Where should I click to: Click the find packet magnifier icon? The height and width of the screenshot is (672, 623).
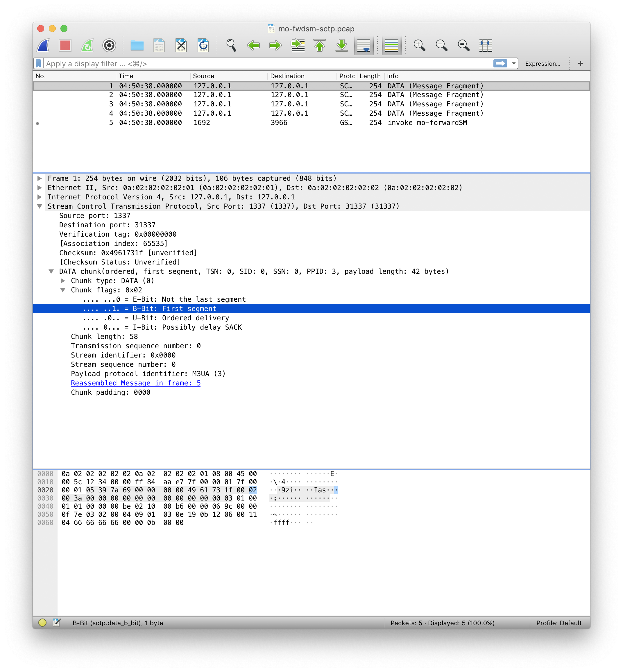click(231, 45)
